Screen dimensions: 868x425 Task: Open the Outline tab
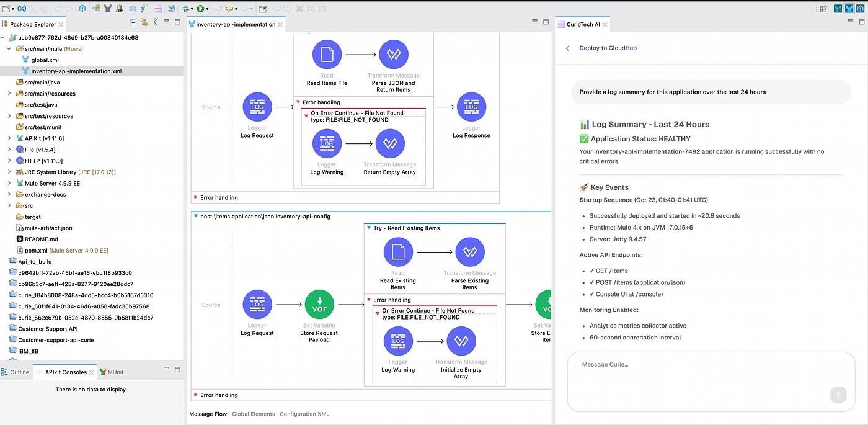tap(15, 372)
